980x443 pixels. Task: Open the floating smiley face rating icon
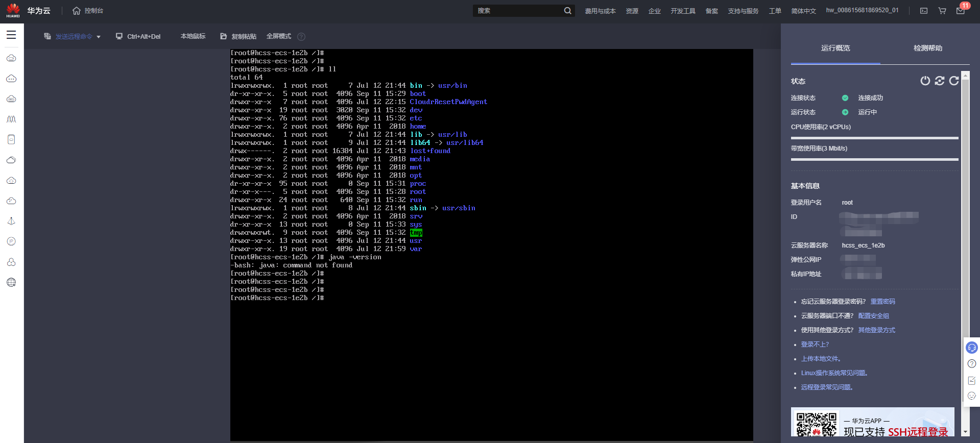(972, 396)
